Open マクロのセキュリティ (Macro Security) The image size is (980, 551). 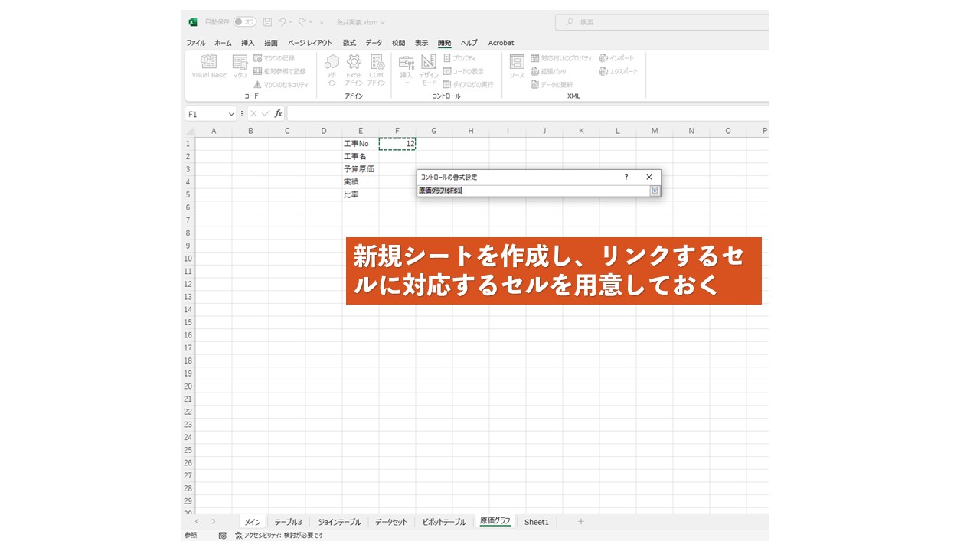(280, 84)
